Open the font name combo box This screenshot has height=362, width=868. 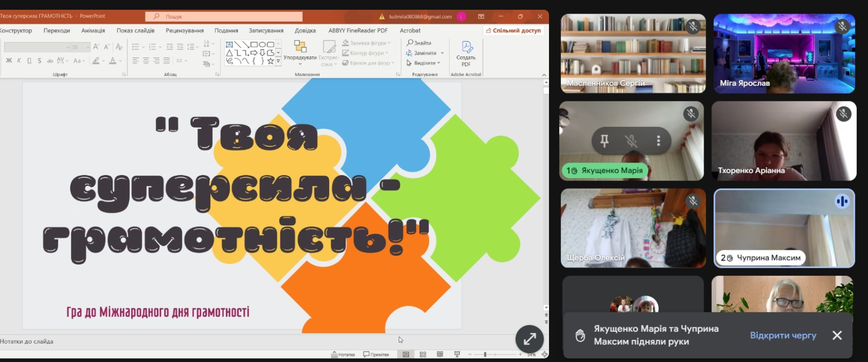point(37,47)
